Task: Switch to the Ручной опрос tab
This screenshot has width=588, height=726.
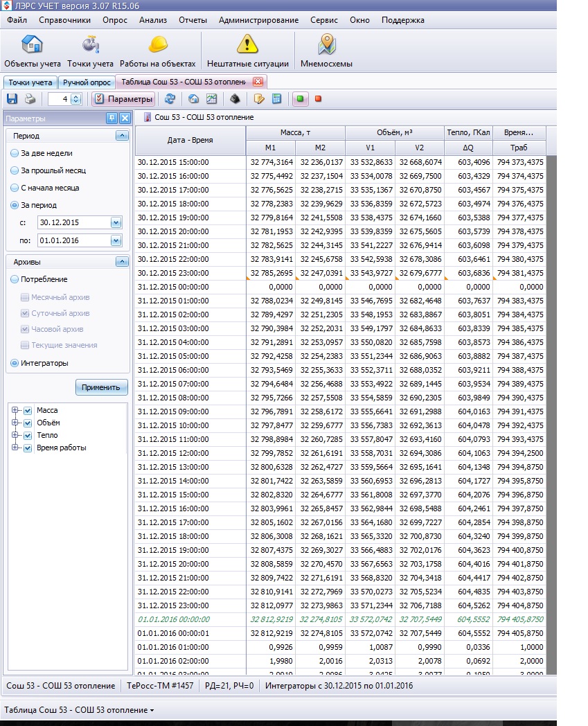Action: (87, 82)
